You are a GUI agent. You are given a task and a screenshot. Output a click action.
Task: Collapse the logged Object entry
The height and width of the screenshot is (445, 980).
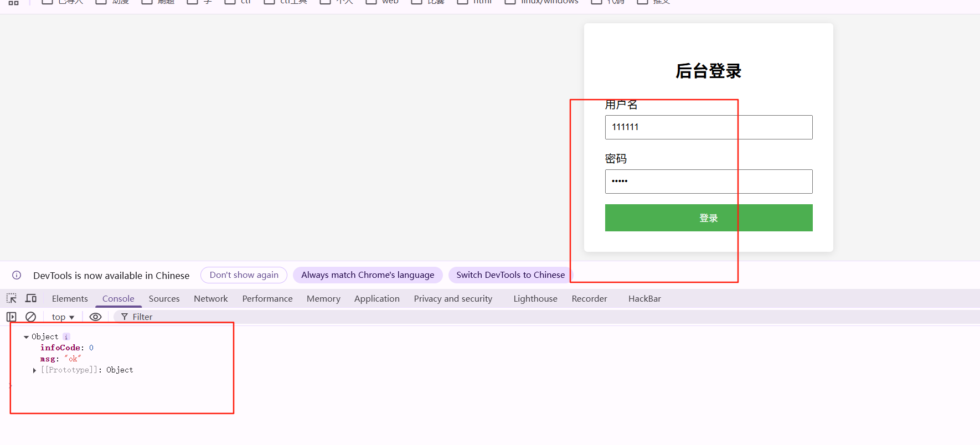pos(26,337)
